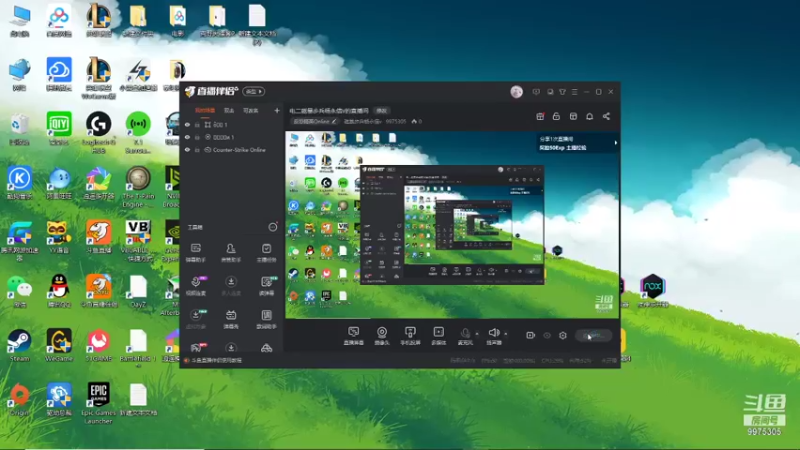
Task: Add a new scene with plus button
Action: (x=277, y=110)
